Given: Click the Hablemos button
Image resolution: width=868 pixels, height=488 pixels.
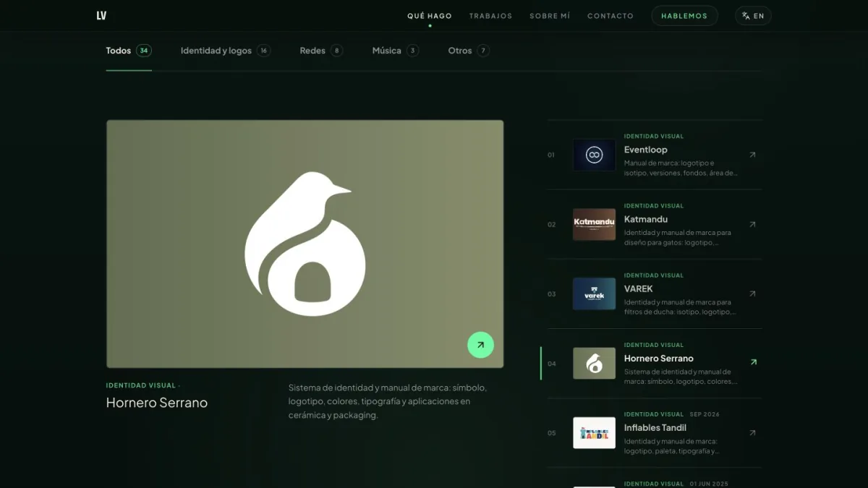Looking at the screenshot, I should [x=684, y=16].
